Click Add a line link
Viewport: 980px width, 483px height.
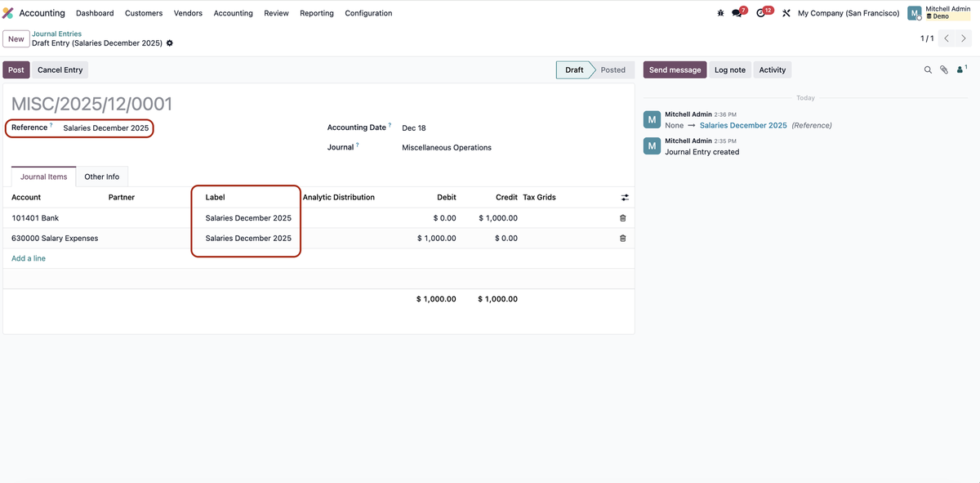[x=29, y=258]
